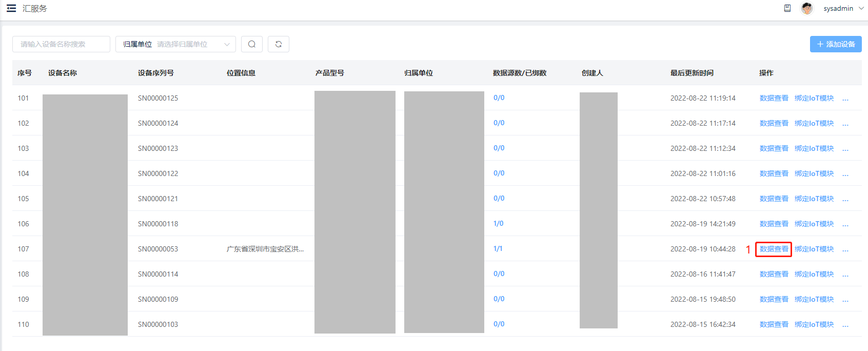Click 绑定IoT模块 for SN00000109

click(x=814, y=299)
